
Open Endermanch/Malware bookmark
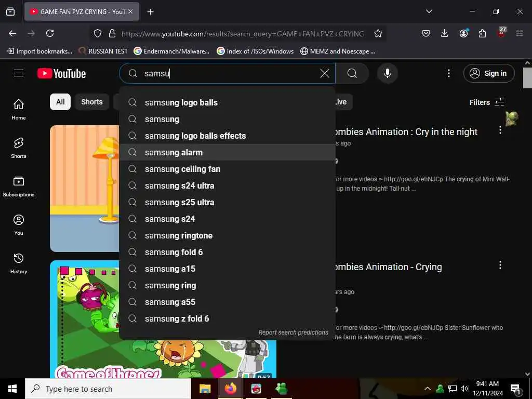click(171, 51)
